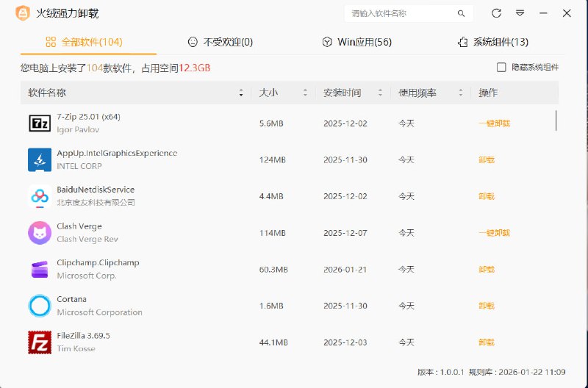Click publisher text Microsoft Corp.
This screenshot has height=388, width=588.
[87, 276]
